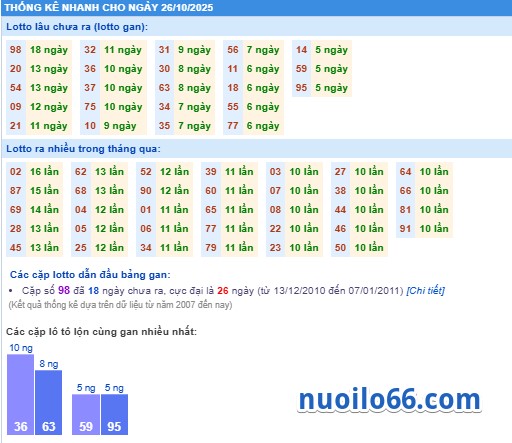Select lotto gan number 95
Image resolution: width=512 pixels, height=443 pixels.
(x=301, y=88)
